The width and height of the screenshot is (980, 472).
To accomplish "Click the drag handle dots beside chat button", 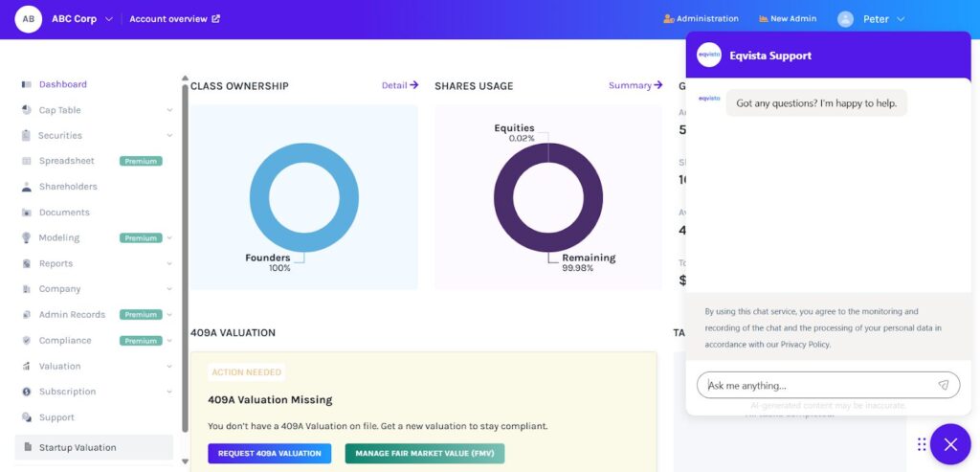I will 921,444.
